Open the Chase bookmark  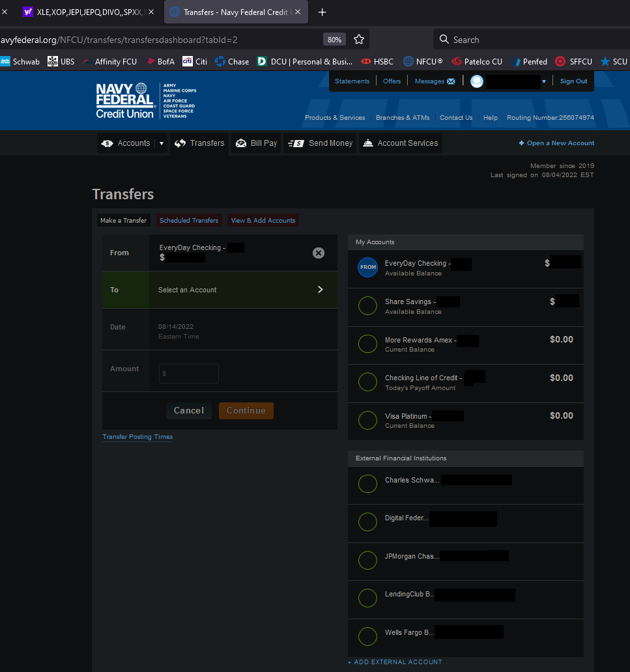click(232, 62)
